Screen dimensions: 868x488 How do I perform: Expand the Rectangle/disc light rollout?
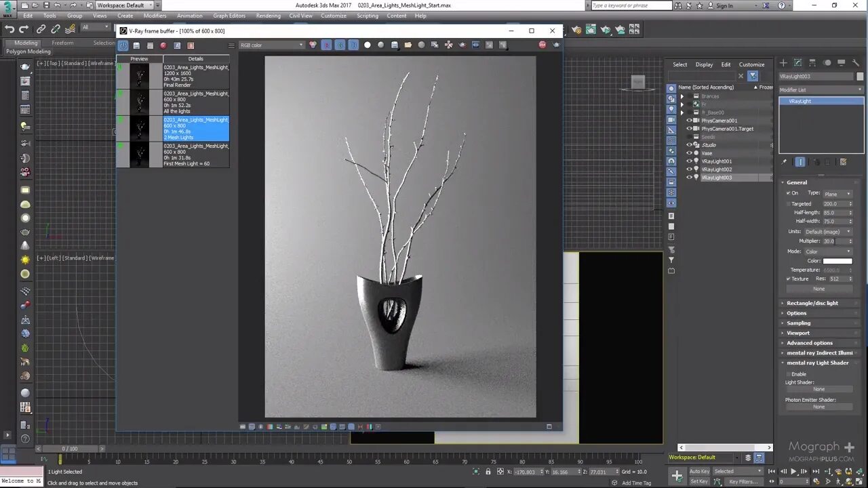pyautogui.click(x=812, y=303)
